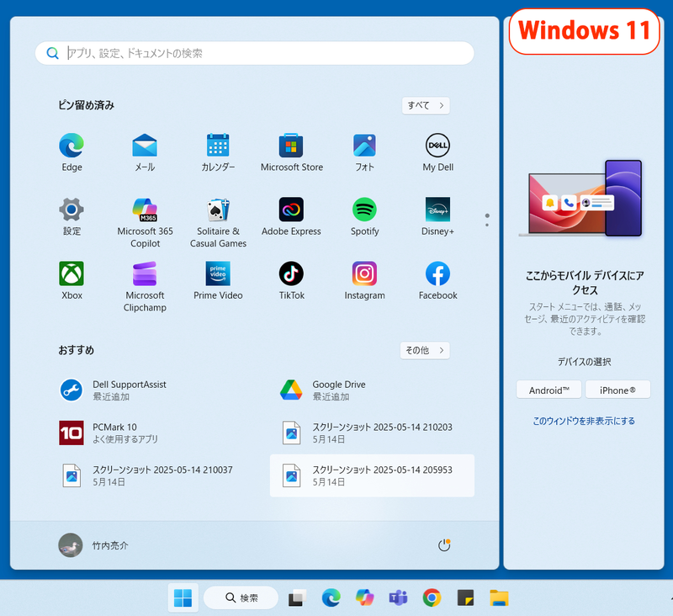This screenshot has width=673, height=616.
Task: Expand the その他 recommended items
Action: [x=425, y=350]
